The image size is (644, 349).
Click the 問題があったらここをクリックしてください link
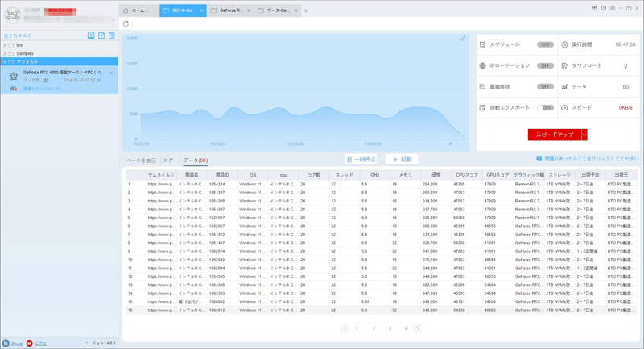click(592, 159)
